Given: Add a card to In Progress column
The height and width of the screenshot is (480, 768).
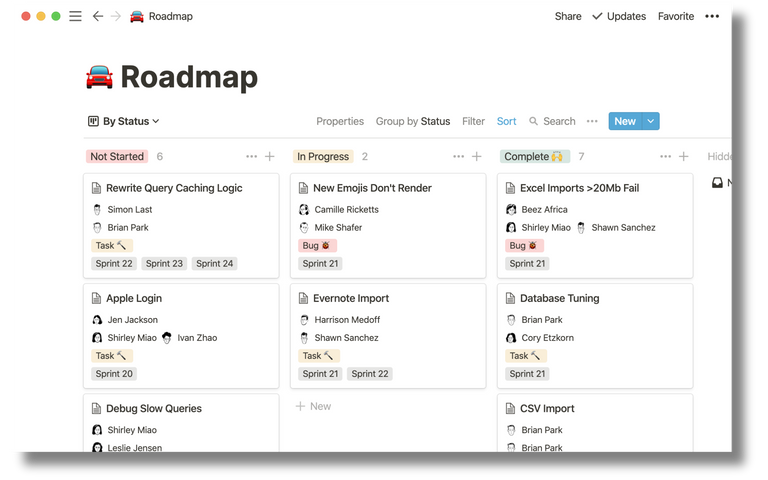Looking at the screenshot, I should (477, 156).
